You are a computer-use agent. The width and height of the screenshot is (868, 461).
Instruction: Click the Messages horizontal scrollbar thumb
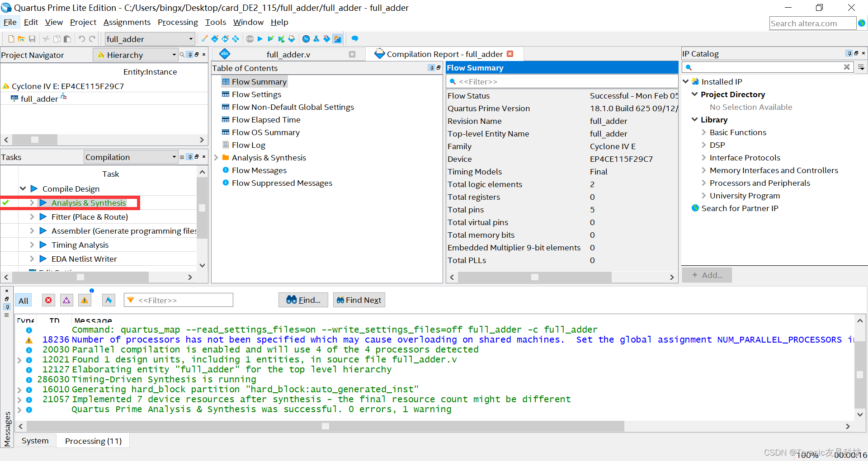coord(325,426)
